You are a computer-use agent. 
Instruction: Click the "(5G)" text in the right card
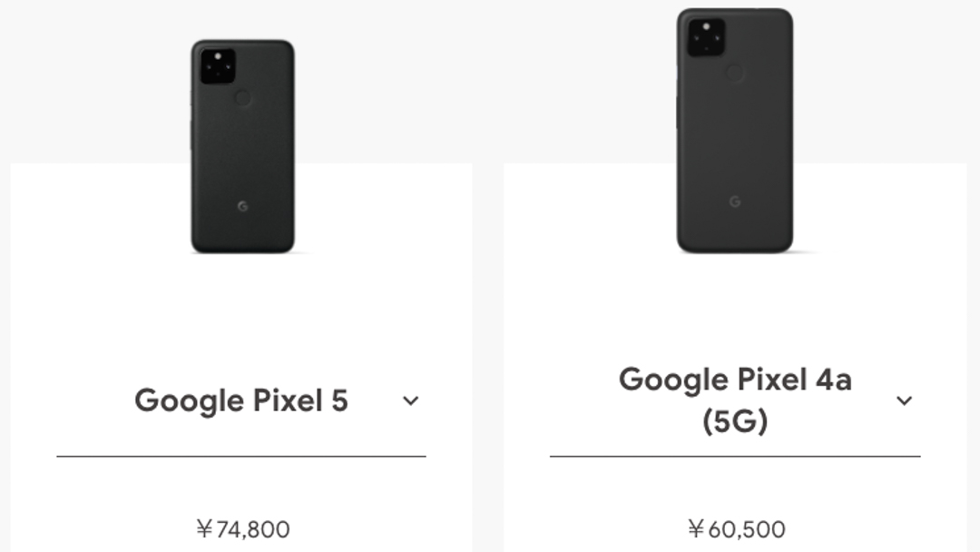click(x=735, y=421)
